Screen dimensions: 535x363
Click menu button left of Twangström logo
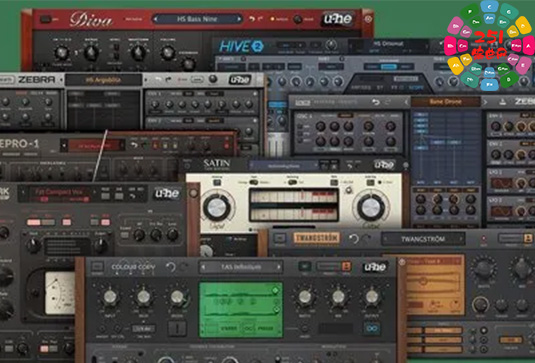(x=280, y=238)
